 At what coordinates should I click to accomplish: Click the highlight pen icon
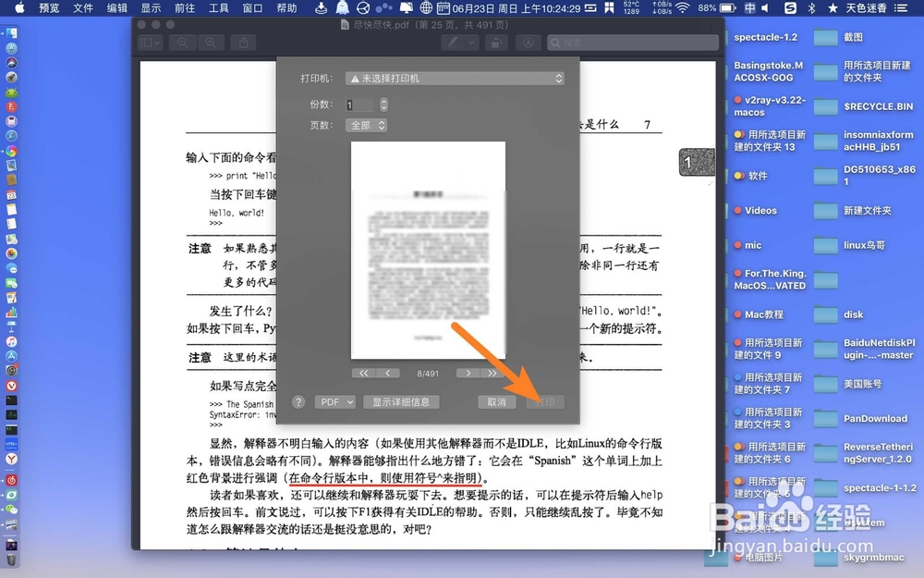453,43
